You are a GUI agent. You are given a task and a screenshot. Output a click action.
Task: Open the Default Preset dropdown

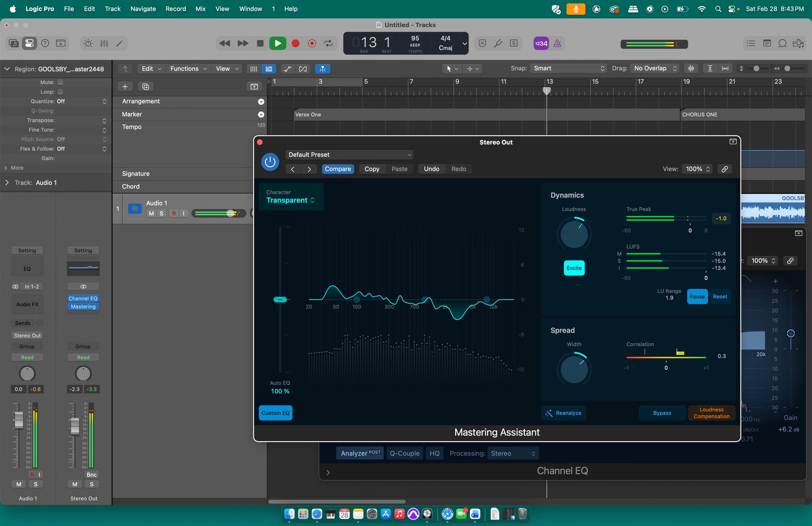click(349, 155)
